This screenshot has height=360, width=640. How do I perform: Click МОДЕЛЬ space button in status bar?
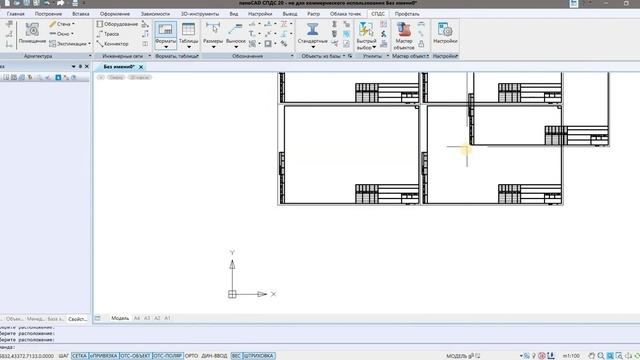pyautogui.click(x=456, y=356)
